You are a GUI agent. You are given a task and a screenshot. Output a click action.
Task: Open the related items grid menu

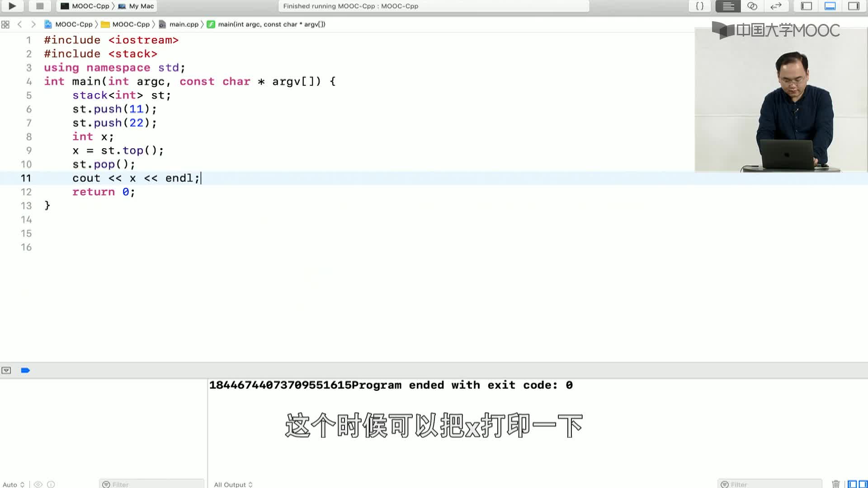pyautogui.click(x=5, y=24)
